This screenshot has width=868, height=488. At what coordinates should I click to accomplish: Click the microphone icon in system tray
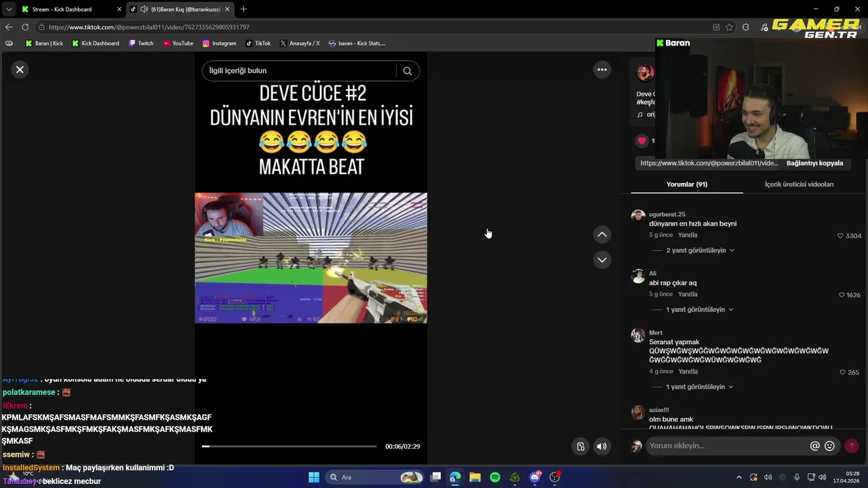[797, 477]
